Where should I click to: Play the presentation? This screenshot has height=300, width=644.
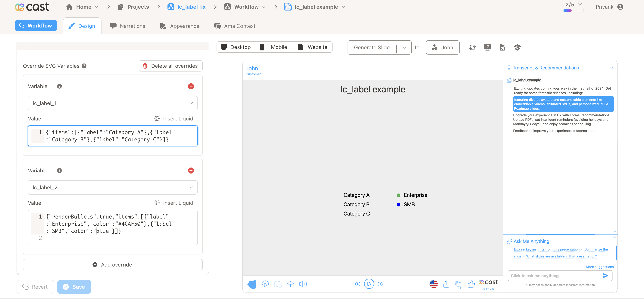pos(369,284)
